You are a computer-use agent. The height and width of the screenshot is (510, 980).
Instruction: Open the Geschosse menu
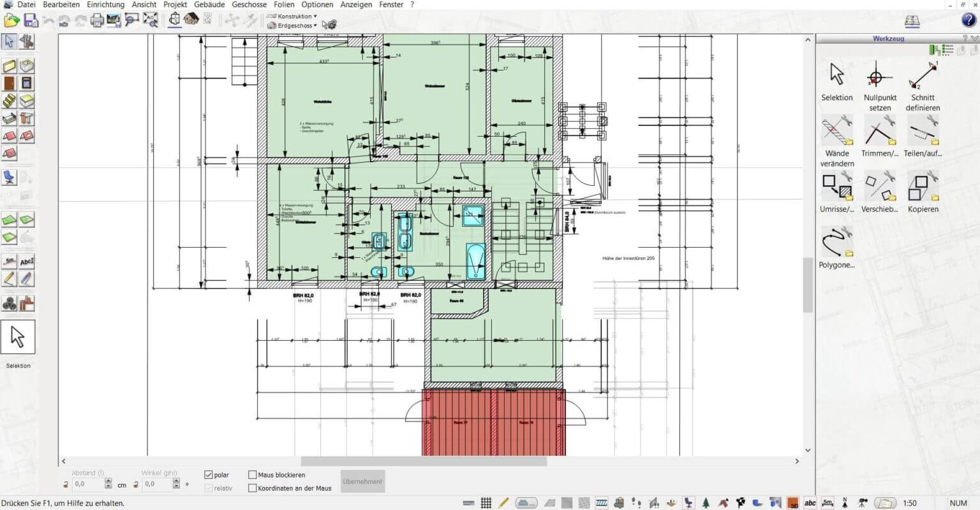(x=249, y=4)
